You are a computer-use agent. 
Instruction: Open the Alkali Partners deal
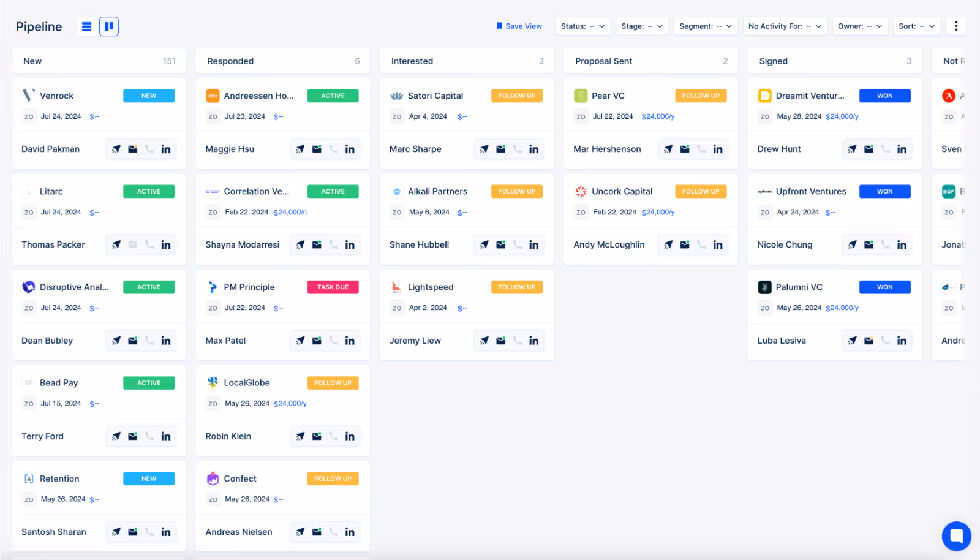click(x=467, y=219)
